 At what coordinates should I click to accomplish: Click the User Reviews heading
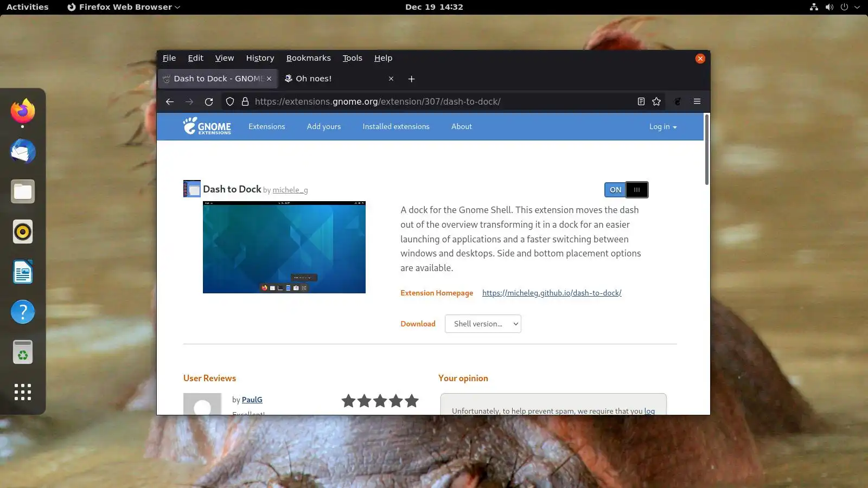[209, 378]
